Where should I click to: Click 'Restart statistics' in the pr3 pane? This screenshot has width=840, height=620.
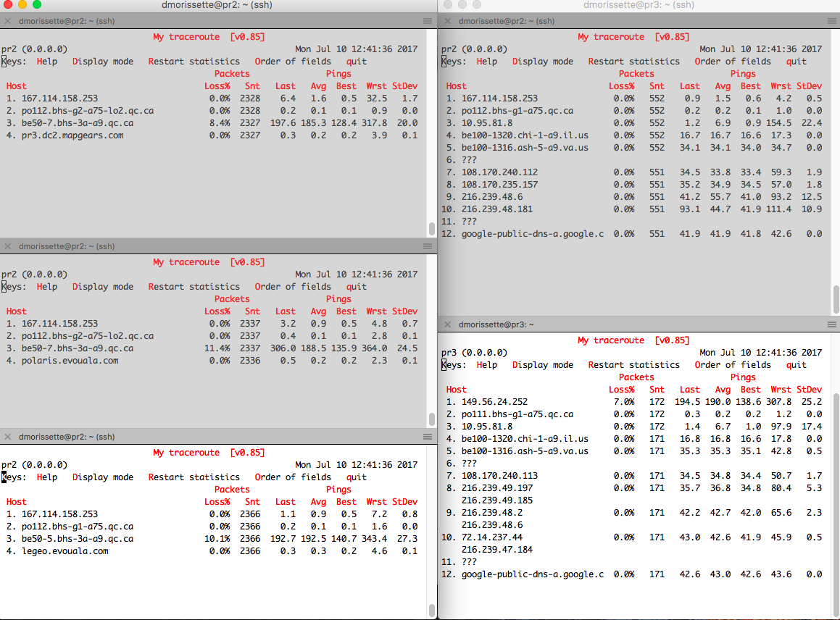pyautogui.click(x=633, y=365)
